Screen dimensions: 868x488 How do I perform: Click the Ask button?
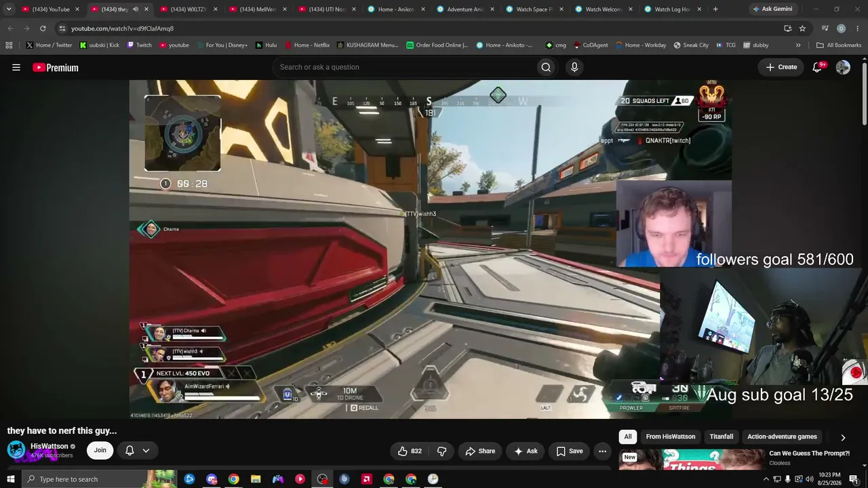coord(526,451)
